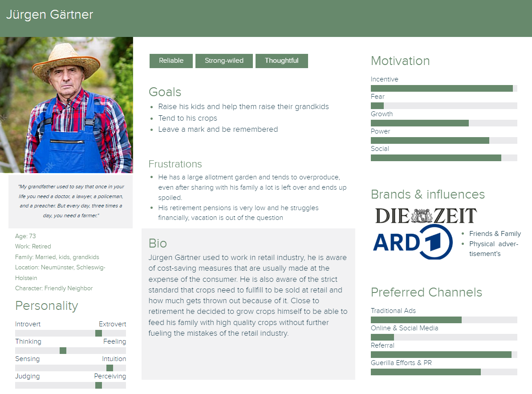
Task: Click the grandfather quote text
Action: [71, 201]
